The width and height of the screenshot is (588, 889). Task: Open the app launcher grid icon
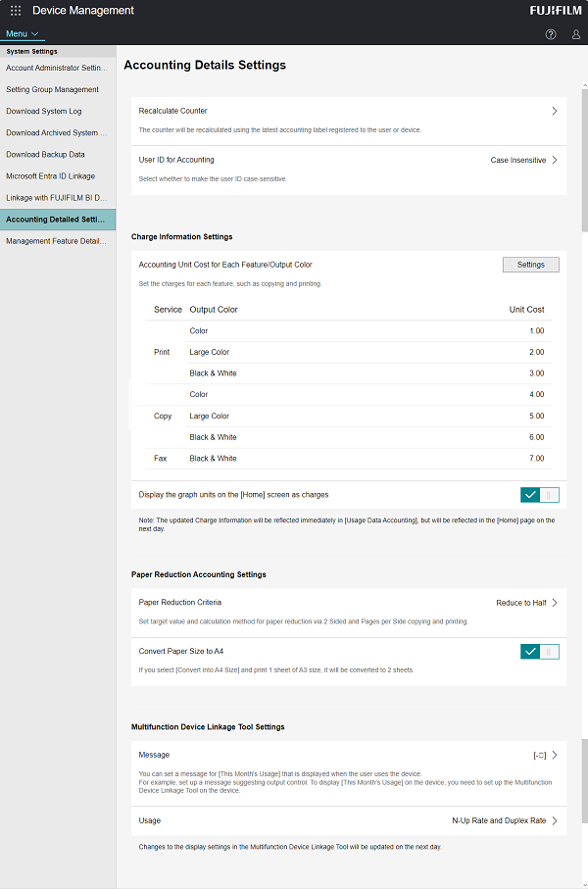point(16,10)
